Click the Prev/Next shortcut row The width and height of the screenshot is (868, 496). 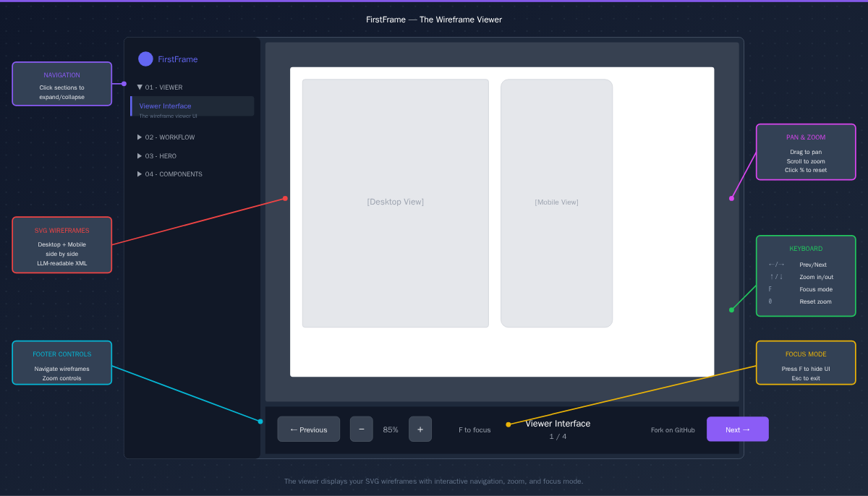click(x=798, y=265)
